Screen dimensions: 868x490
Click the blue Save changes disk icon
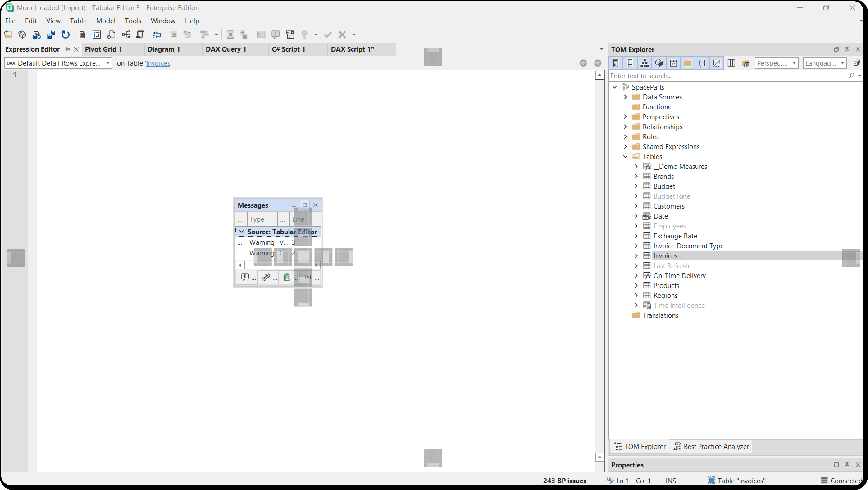pos(51,35)
